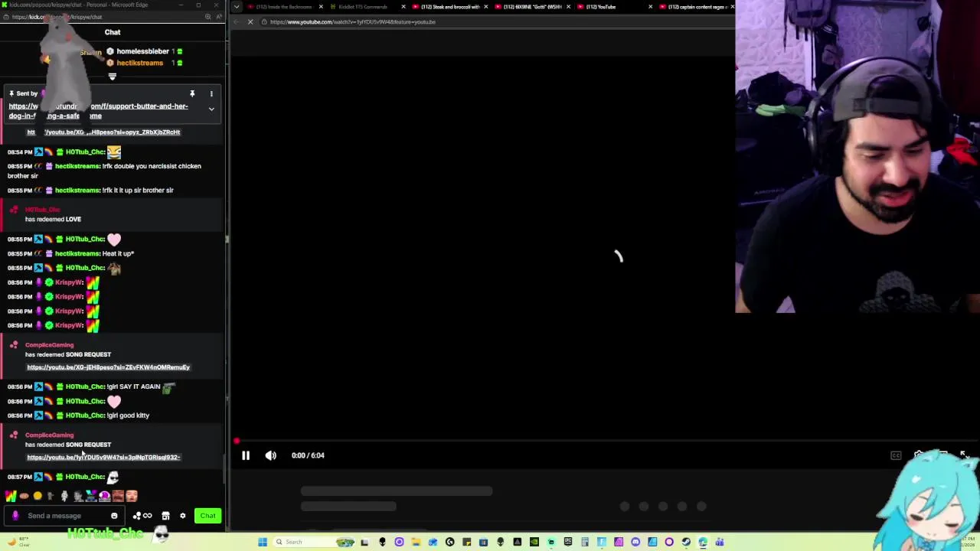Expand the pinned message chevron

pos(211,109)
